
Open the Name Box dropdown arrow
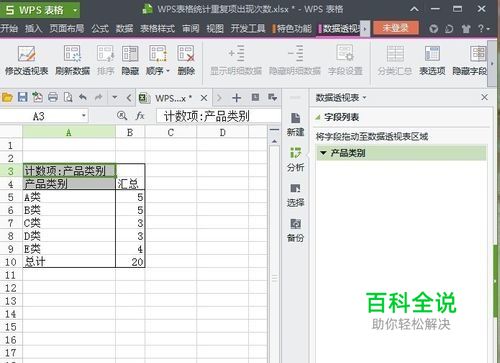click(84, 116)
